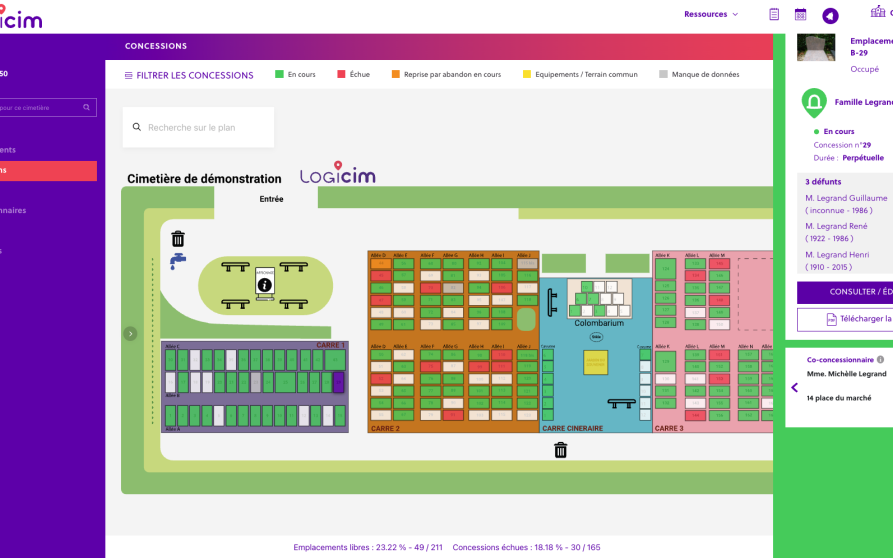Click the Concession n°29 text
This screenshot has height=558, width=893.
842,145
